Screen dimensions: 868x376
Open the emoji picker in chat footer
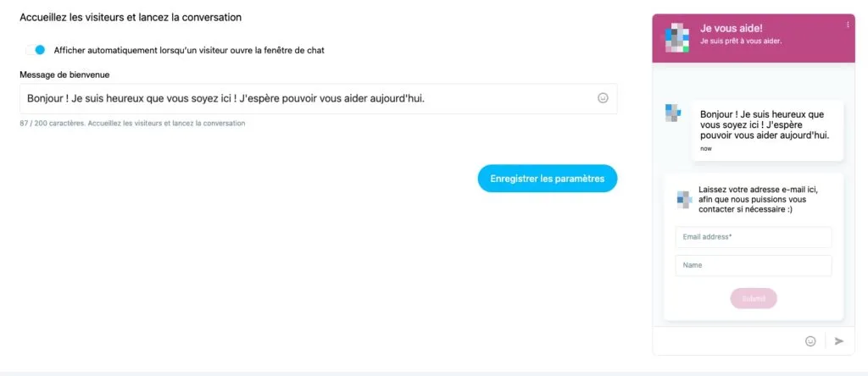810,341
